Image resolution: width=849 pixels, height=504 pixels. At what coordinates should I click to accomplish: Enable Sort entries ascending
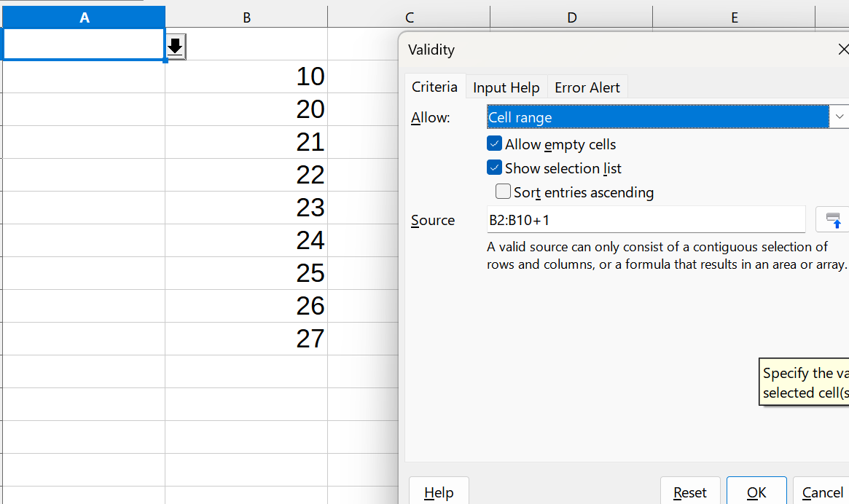(x=503, y=192)
